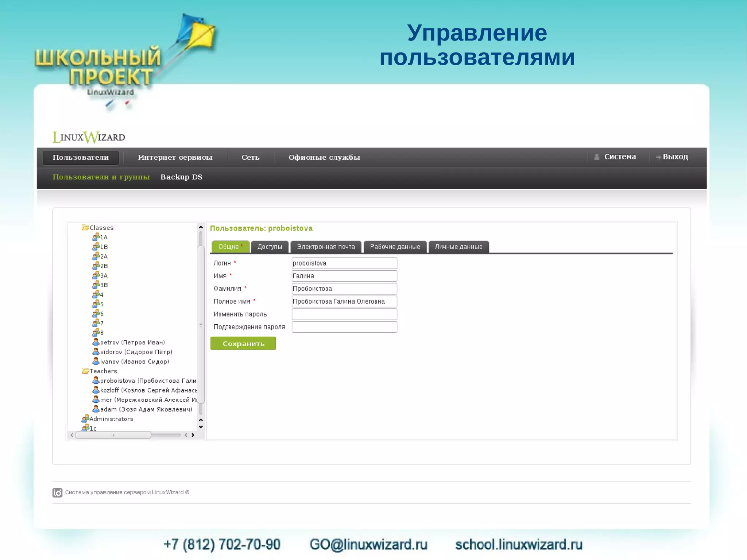Click user icon next to petrov
This screenshot has height=560, width=747.
click(96, 342)
